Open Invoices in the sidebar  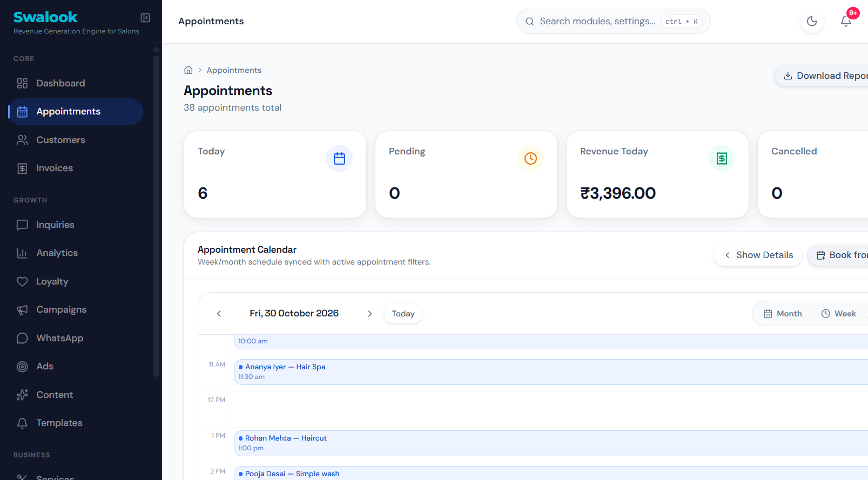[x=76, y=168]
